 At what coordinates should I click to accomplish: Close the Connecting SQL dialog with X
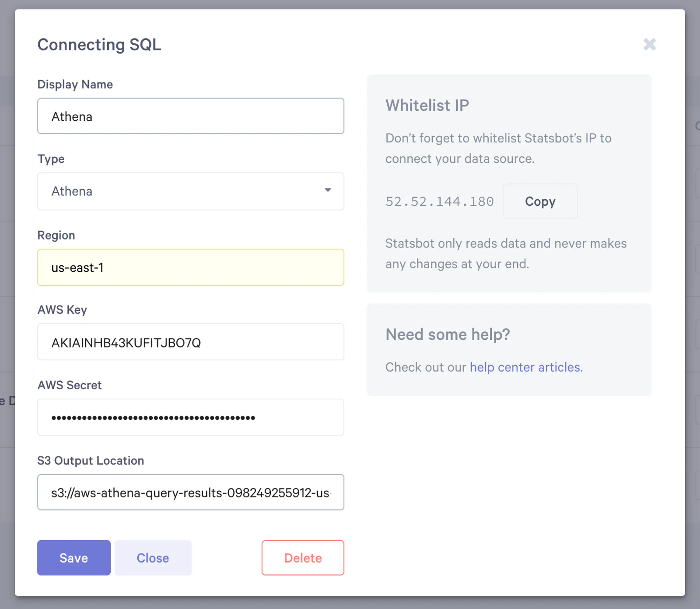(x=649, y=44)
